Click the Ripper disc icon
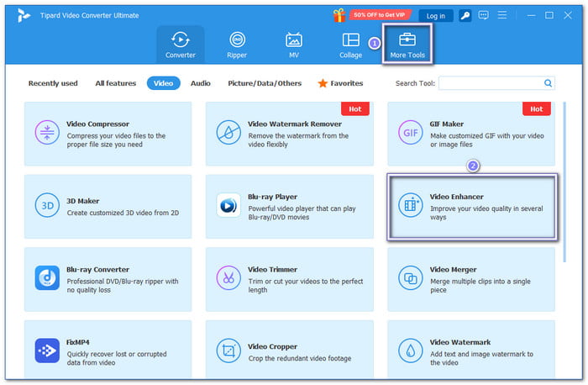Viewport: 588px width, 385px height. click(x=237, y=40)
